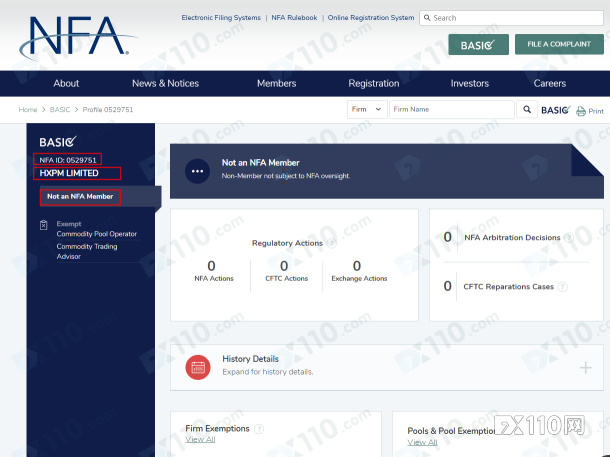Screen dimensions: 610x457
Task: Open the News & Notices menu
Action: click(165, 83)
